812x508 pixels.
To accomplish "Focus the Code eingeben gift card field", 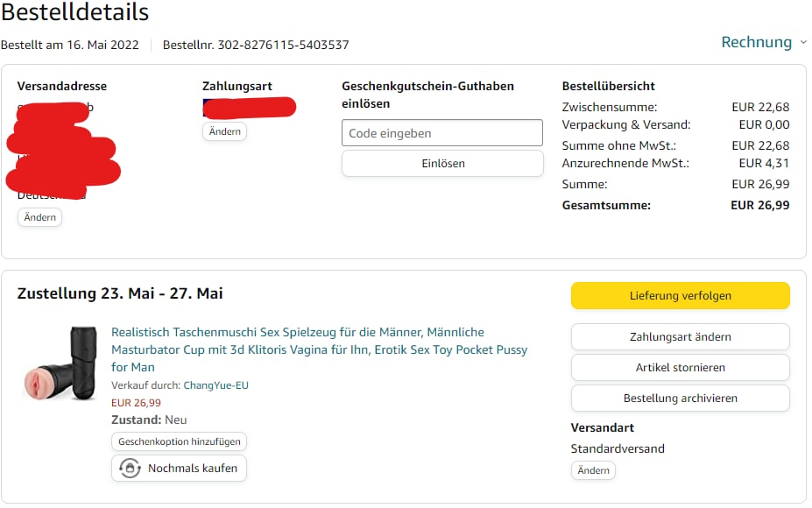I will [x=442, y=133].
